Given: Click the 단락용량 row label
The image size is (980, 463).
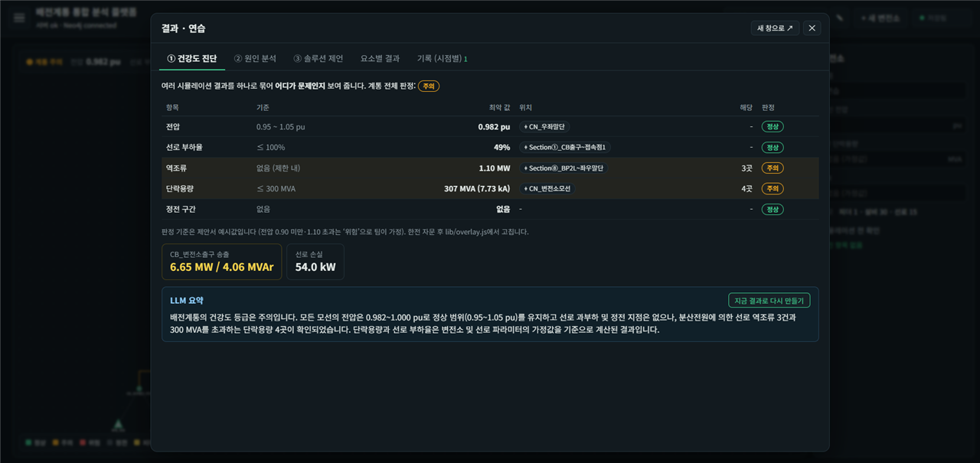Looking at the screenshot, I should click(181, 189).
